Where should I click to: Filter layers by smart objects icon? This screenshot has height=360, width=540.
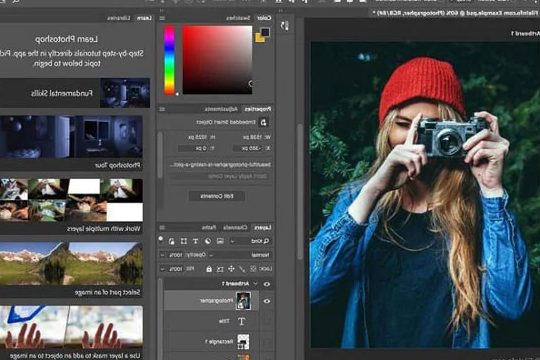[172, 241]
